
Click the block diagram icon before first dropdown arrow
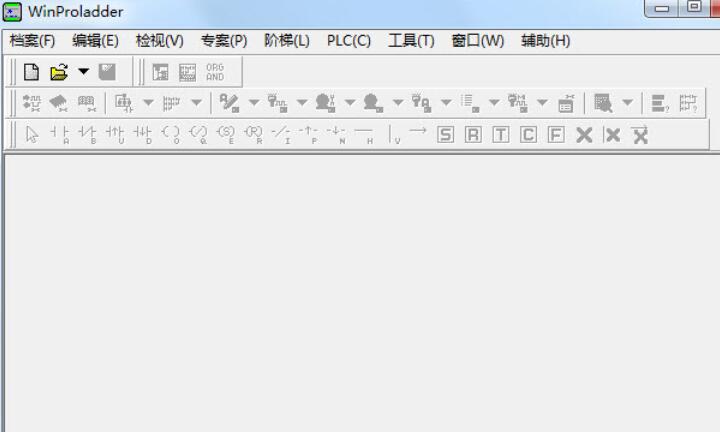[x=124, y=103]
